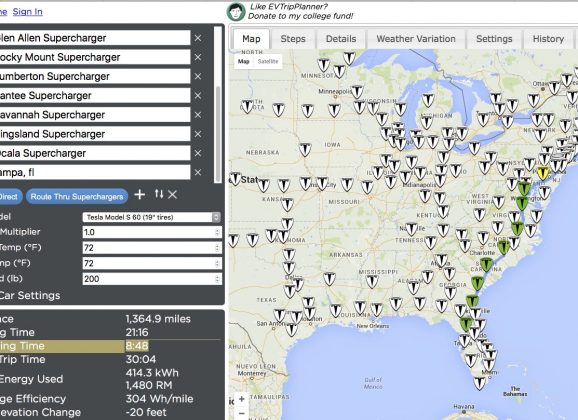Viewport: 578px width, 420px height.
Task: Reverse route order with swap arrows icon
Action: pos(159,194)
